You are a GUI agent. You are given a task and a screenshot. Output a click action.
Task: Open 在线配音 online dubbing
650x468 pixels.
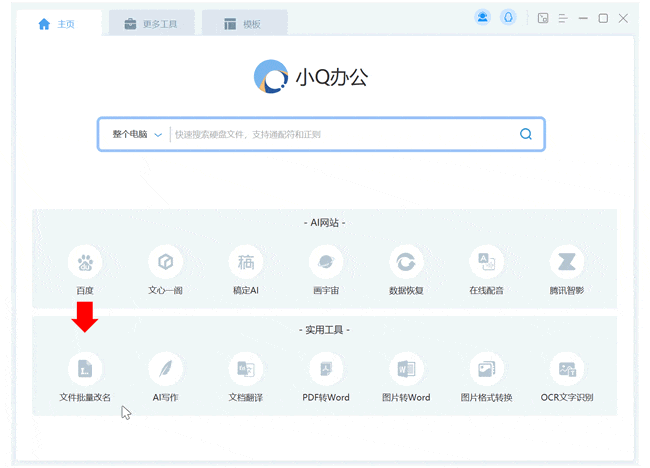pos(486,263)
